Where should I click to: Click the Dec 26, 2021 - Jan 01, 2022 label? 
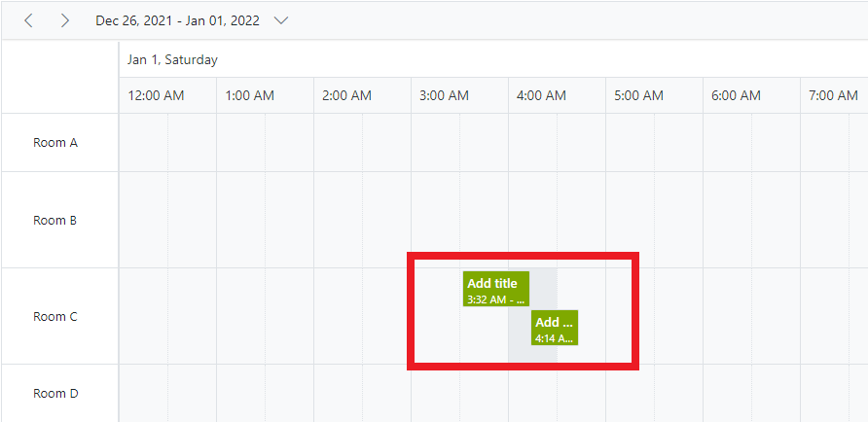tap(177, 20)
